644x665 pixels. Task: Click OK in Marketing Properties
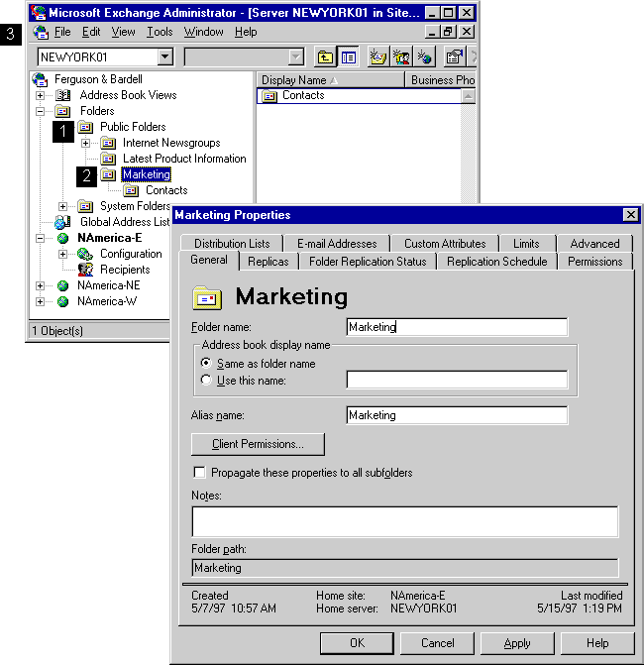pyautogui.click(x=357, y=643)
